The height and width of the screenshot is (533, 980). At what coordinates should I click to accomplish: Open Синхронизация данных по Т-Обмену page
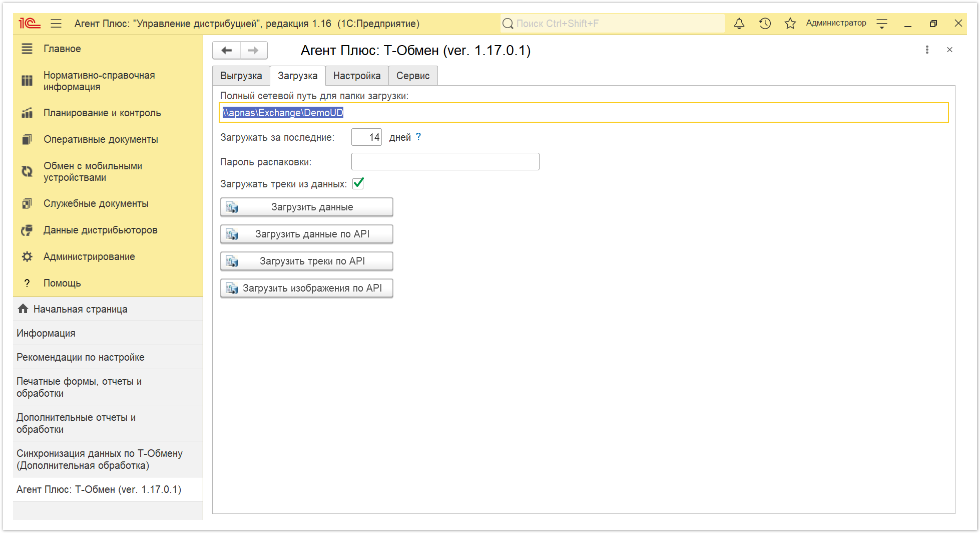click(x=108, y=459)
